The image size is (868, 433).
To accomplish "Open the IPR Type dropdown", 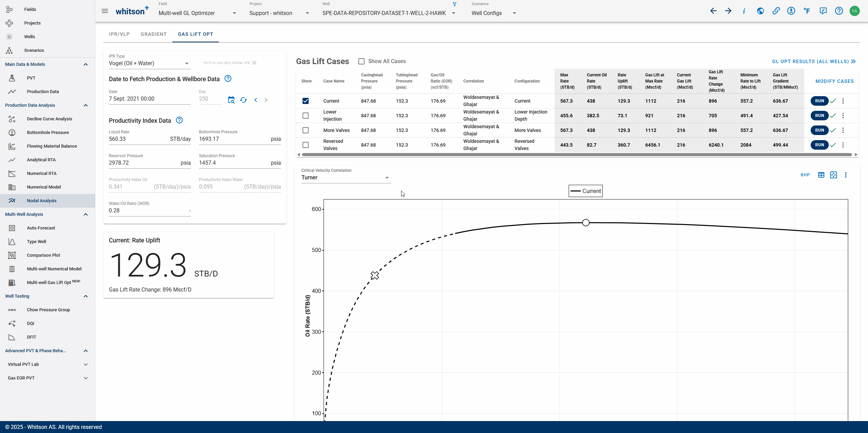I will [x=149, y=63].
